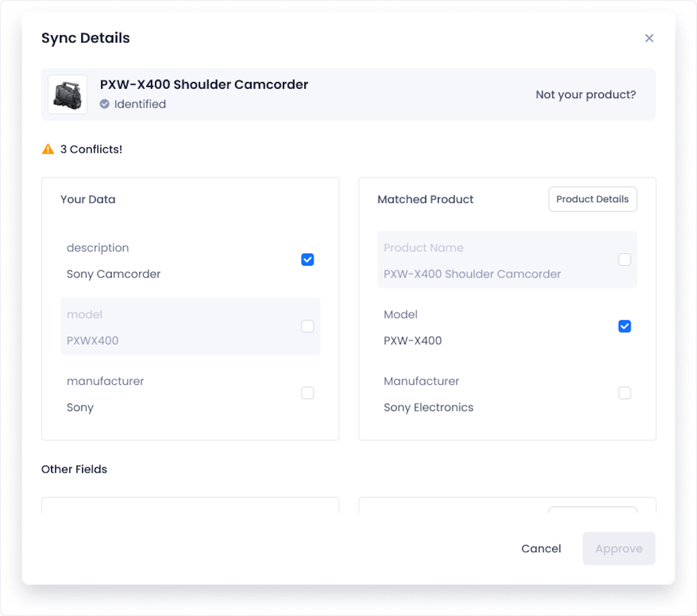Click the orange conflicts warning icon
This screenshot has width=697, height=616.
click(x=48, y=149)
